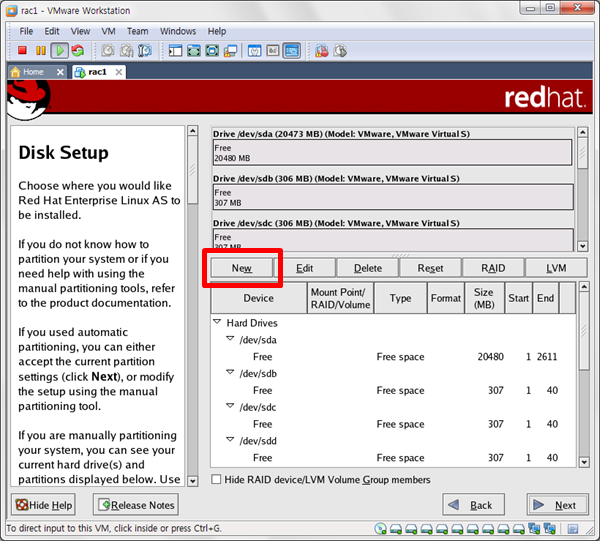This screenshot has width=600, height=541.
Task: Click the Suspend (pause) toolbar icon
Action: click(x=41, y=51)
